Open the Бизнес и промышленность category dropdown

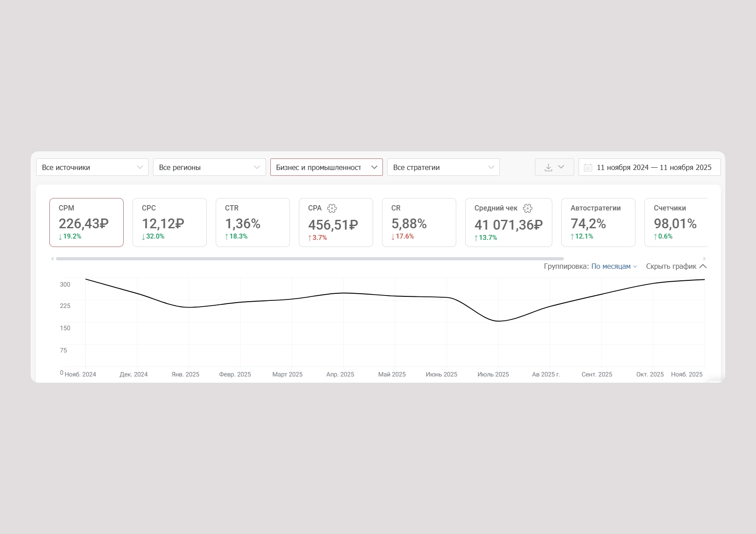point(326,167)
